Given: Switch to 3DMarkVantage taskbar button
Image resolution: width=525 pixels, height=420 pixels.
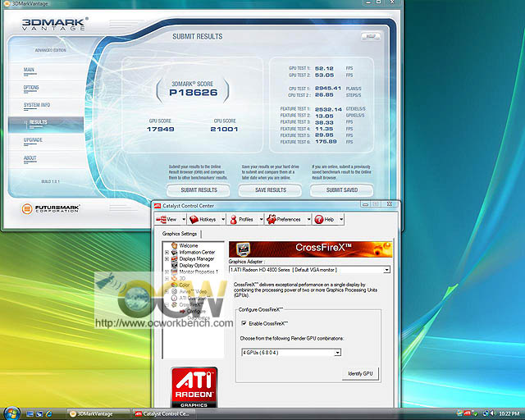Looking at the screenshot, I should (98, 414).
